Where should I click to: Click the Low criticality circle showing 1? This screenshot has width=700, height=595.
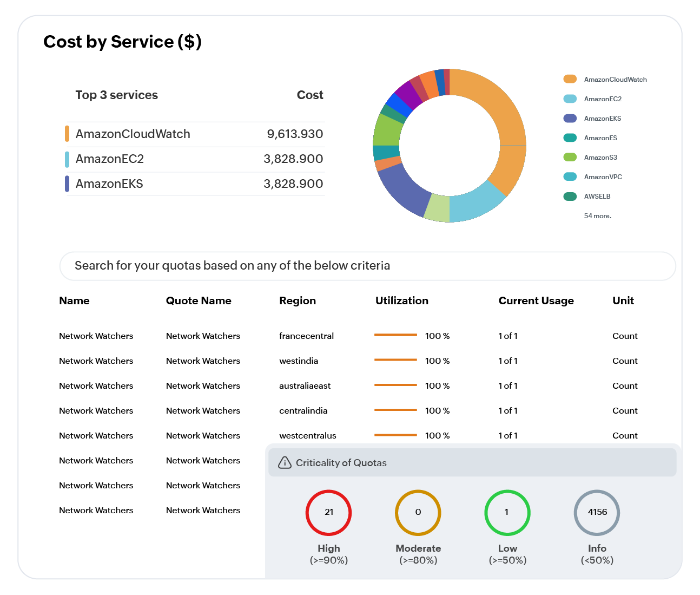(x=507, y=512)
